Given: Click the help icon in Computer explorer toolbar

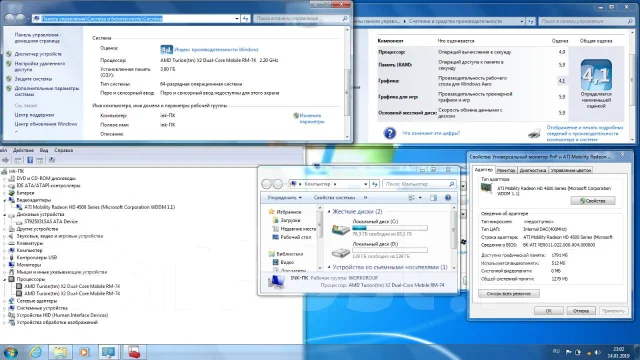Looking at the screenshot, I should 448,198.
